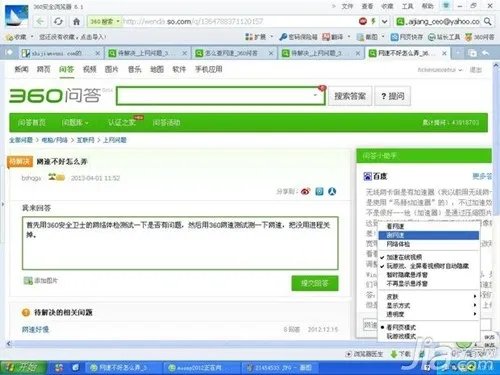Open the 360问答 search box suggestion dropdown
500x375 pixels.
coord(315,95)
